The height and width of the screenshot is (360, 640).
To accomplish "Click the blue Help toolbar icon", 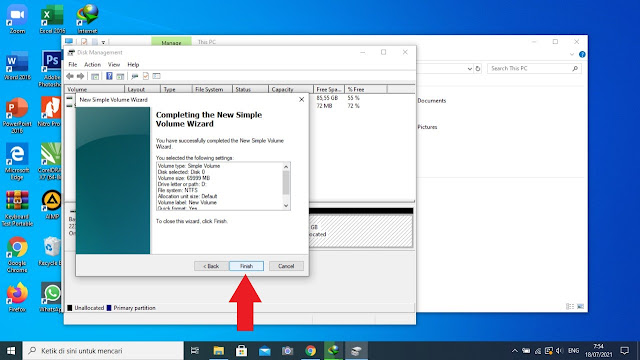I will [109, 76].
